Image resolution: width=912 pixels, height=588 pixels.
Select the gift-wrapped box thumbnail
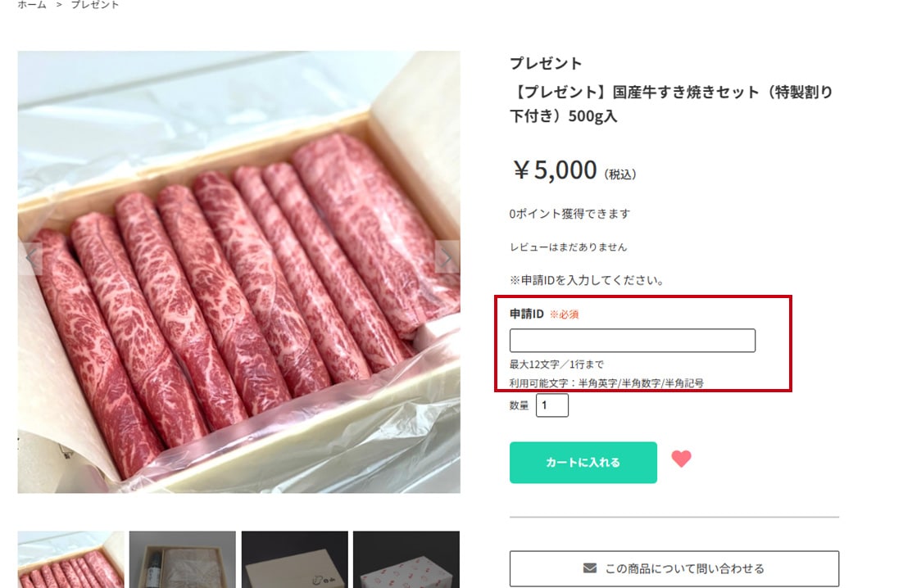[x=406, y=559]
